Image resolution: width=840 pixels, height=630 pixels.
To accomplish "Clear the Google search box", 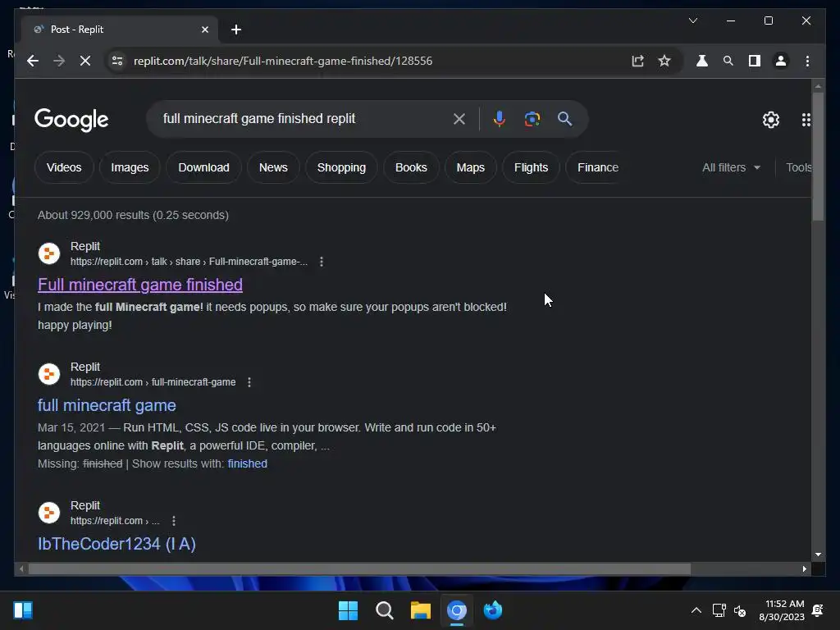I will (x=459, y=119).
